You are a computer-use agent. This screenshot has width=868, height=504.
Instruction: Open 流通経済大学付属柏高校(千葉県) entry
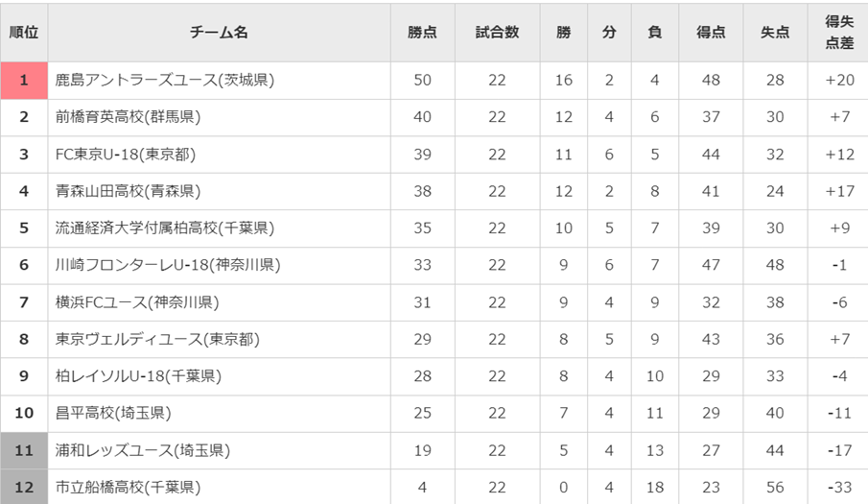[165, 228]
